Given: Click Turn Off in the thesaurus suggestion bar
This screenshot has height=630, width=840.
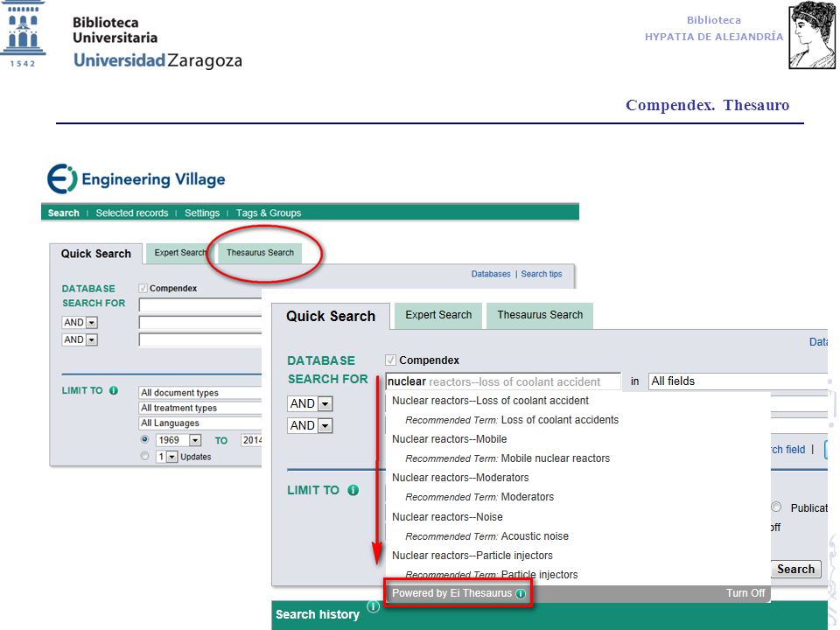Looking at the screenshot, I should [x=745, y=593].
